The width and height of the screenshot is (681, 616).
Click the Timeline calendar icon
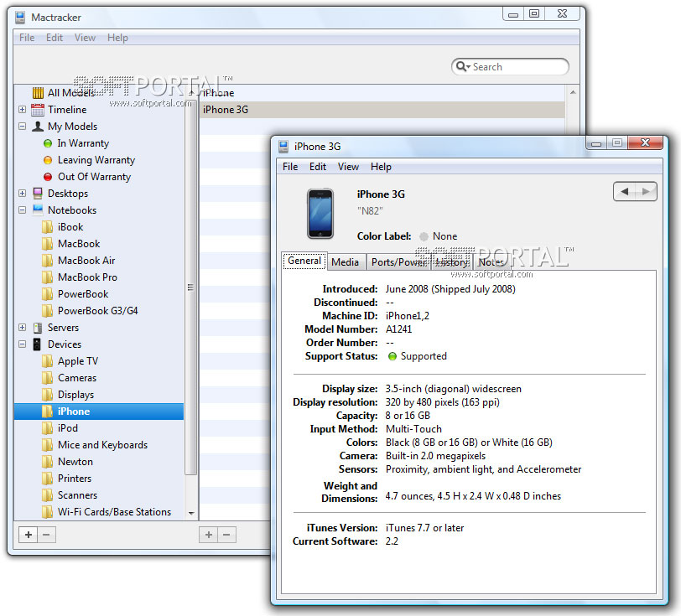(x=38, y=110)
